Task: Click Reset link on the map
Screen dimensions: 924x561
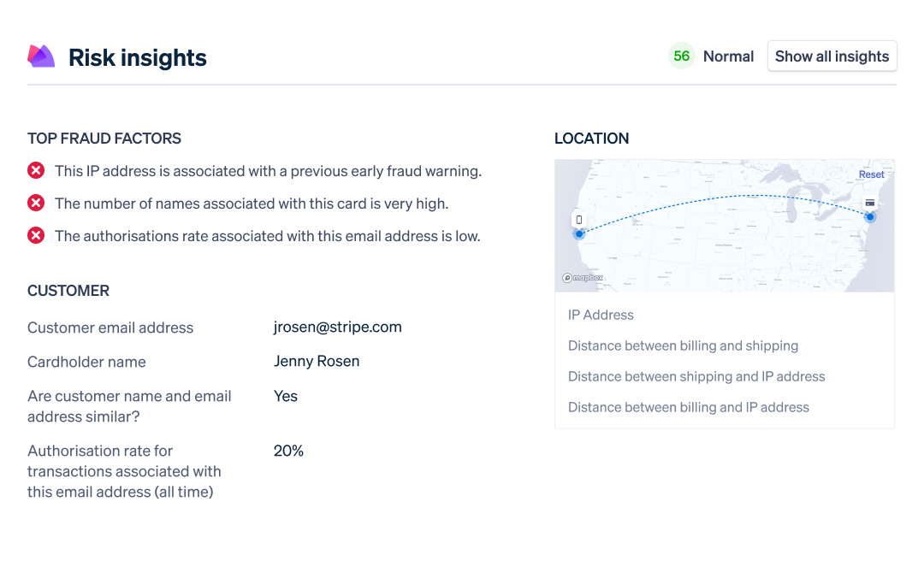Action: point(871,174)
